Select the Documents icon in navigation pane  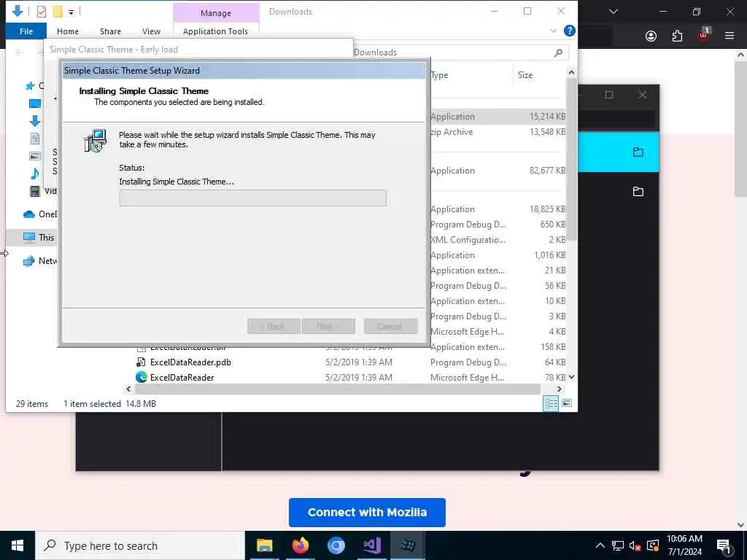coord(35,139)
